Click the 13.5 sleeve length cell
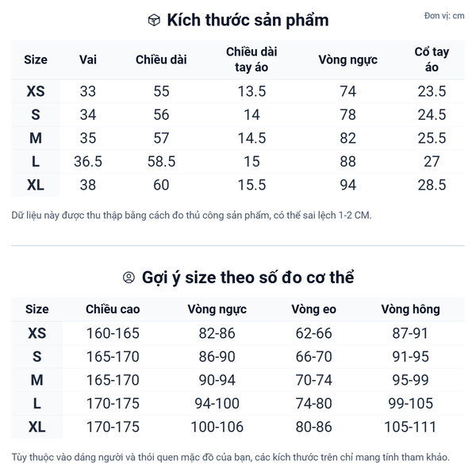Viewport: 476px width, 476px height. pyautogui.click(x=251, y=91)
